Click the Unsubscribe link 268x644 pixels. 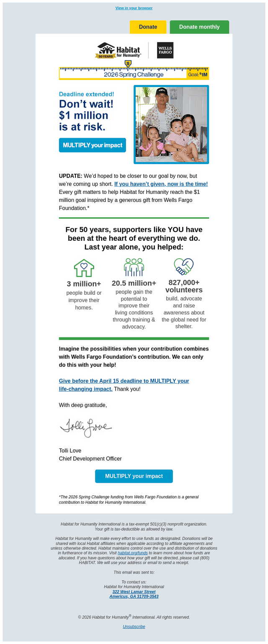[x=134, y=626]
